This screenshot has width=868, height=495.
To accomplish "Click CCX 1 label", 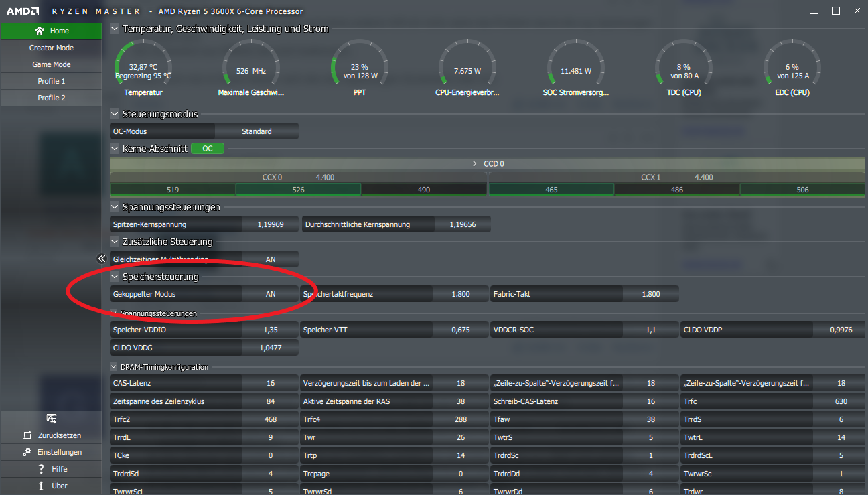I will click(650, 178).
